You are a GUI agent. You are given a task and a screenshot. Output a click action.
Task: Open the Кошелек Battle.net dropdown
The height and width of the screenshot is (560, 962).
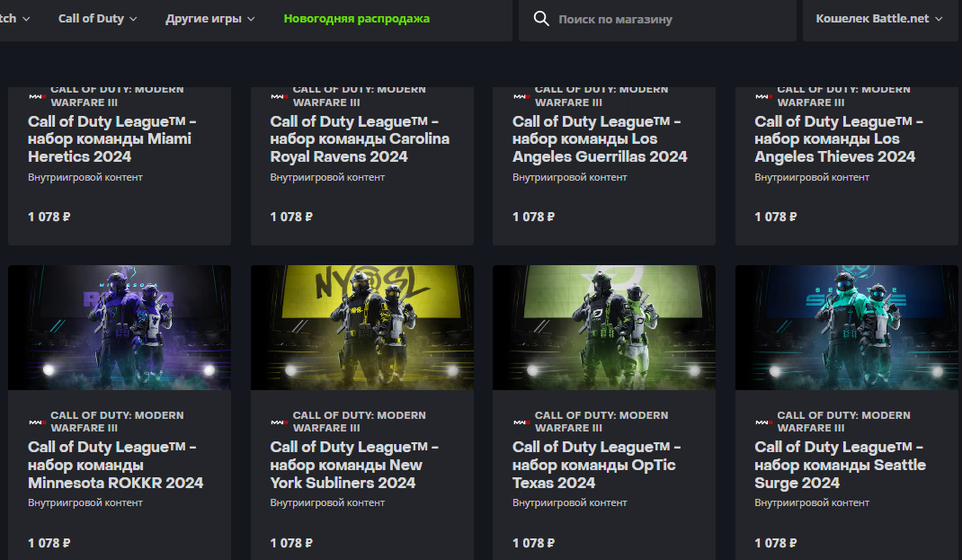coord(879,18)
